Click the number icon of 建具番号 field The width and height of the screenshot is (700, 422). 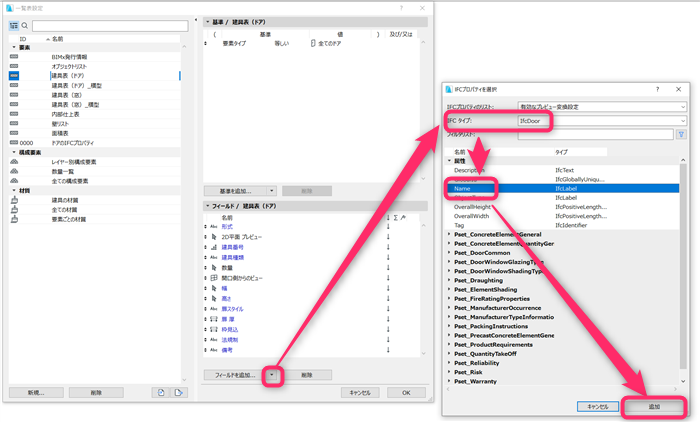214,247
